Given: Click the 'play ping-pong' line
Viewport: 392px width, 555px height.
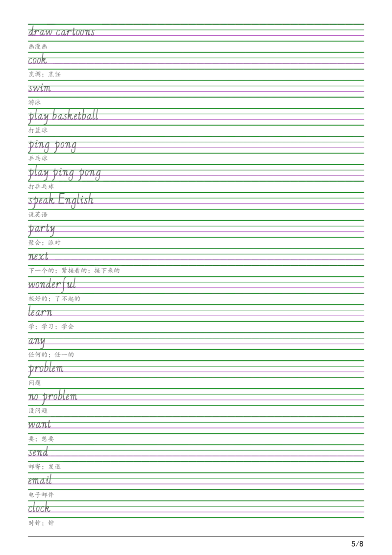Looking at the screenshot, I should point(64,173).
